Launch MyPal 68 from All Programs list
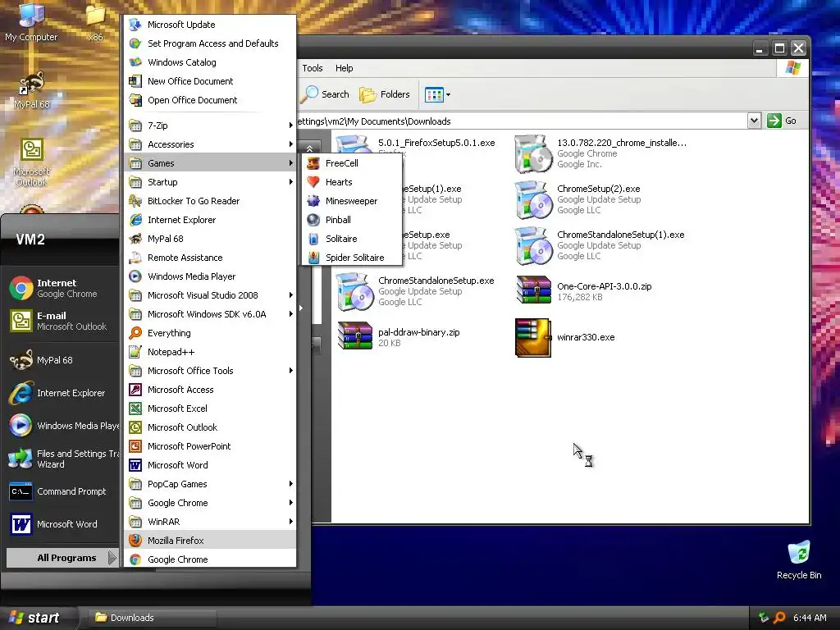 click(x=210, y=239)
